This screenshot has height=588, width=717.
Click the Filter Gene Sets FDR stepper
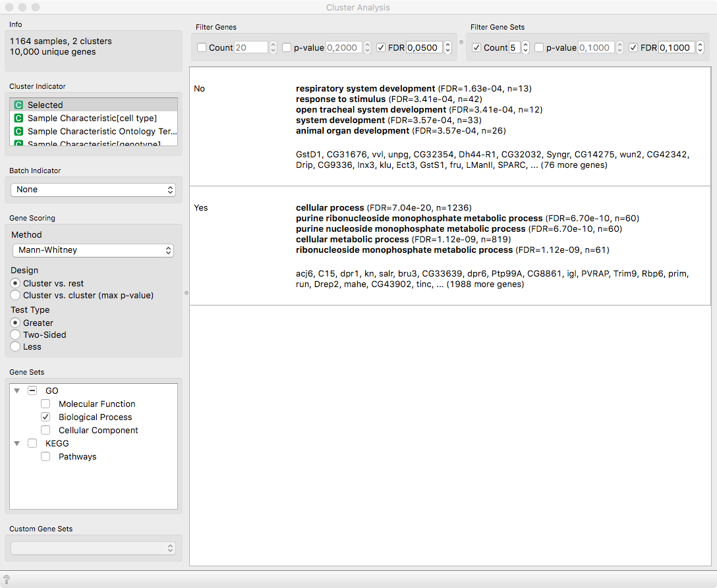coord(700,47)
